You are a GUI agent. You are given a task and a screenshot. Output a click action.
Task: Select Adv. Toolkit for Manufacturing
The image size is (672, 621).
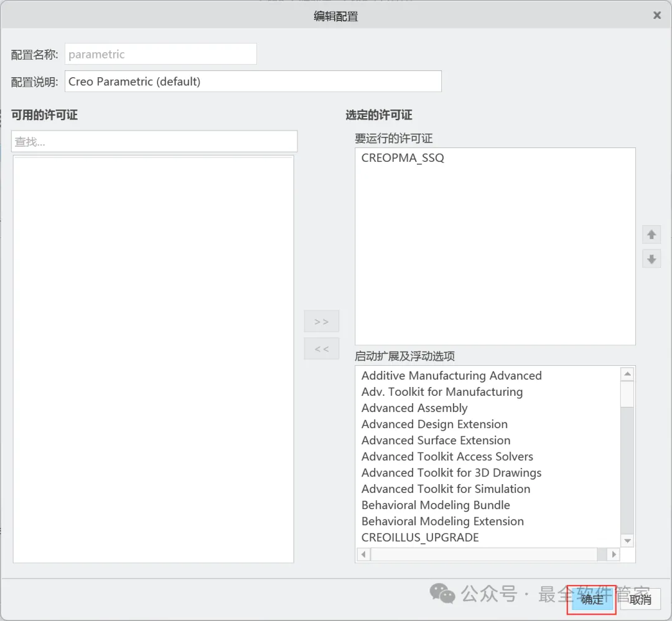coord(442,392)
